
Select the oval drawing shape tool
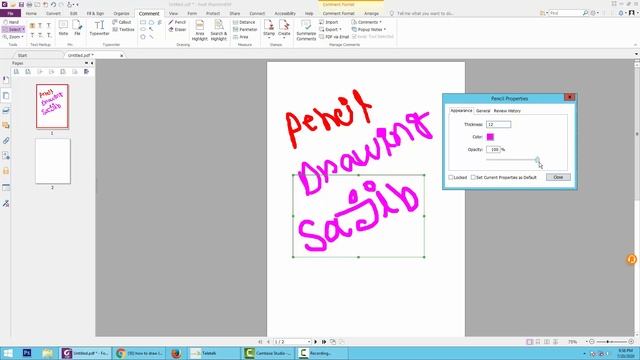(x=143, y=29)
